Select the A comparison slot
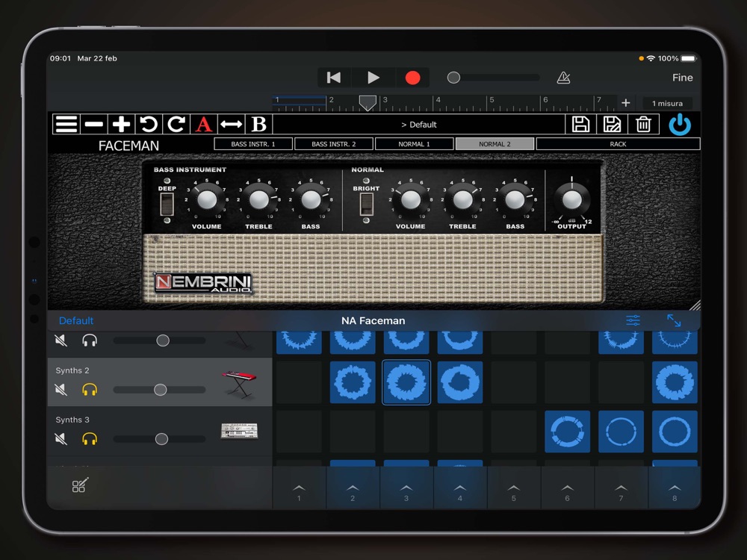Screen dimensions: 747x560 pyautogui.click(x=204, y=124)
